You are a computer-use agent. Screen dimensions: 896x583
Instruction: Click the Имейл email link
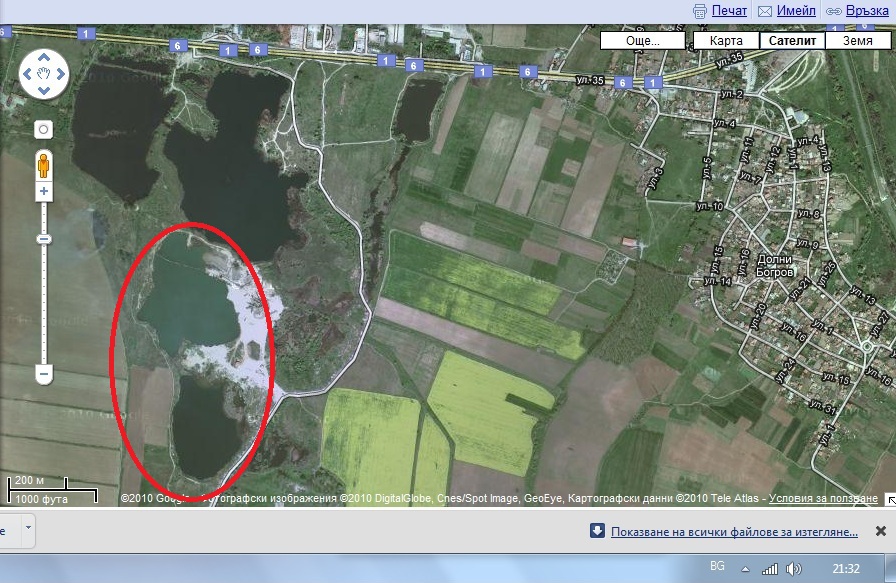[x=796, y=10]
